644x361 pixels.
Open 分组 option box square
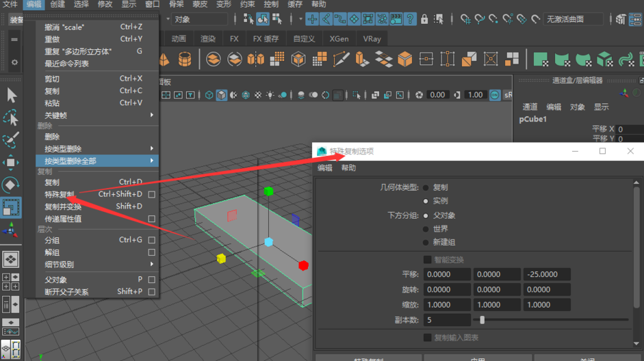[151, 240]
